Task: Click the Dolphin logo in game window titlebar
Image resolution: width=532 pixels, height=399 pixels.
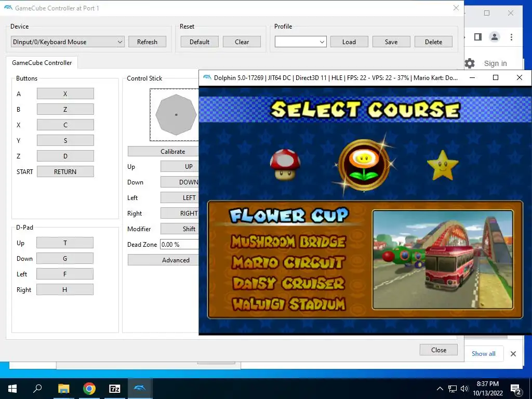Action: coord(207,78)
